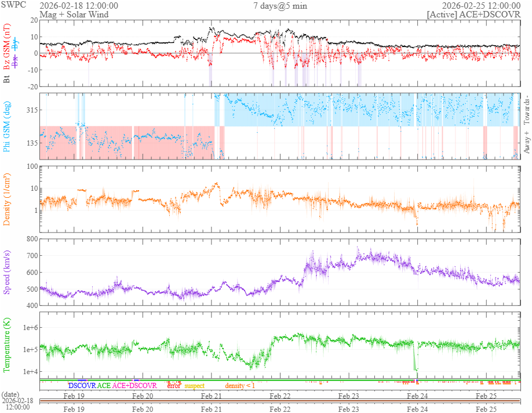532x413 pixels.
Task: Open the '7 days@5 min' time span menu
Action: tap(280, 6)
